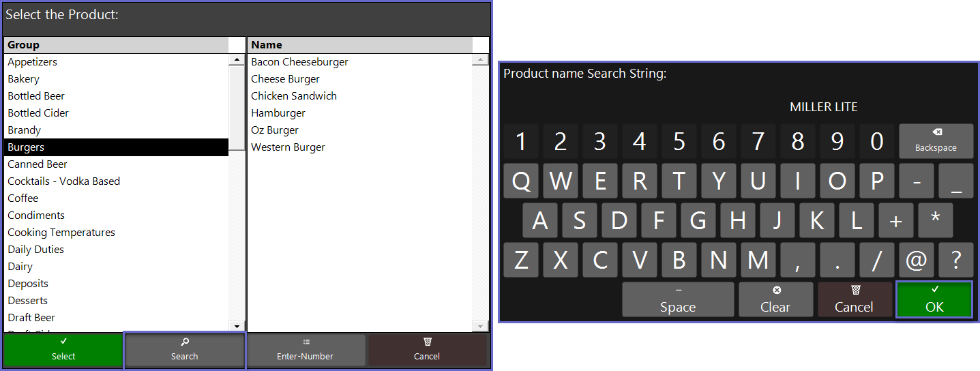Viewport: 980px width, 371px height.
Task: Confirm with the green Select button
Action: tap(63, 349)
